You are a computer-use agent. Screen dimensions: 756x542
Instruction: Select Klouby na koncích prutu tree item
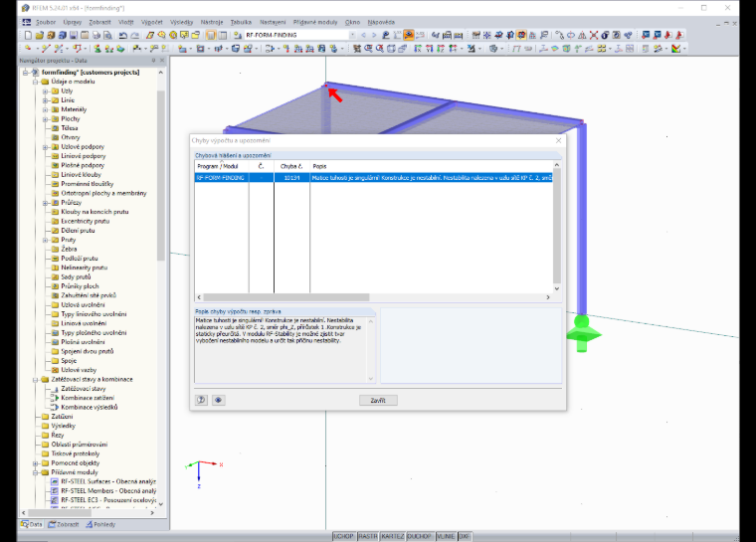[x=94, y=212]
